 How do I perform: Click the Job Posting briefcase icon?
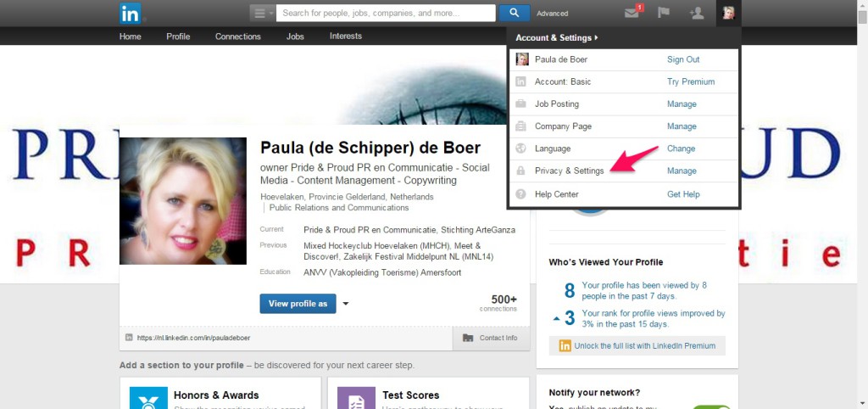pos(521,104)
